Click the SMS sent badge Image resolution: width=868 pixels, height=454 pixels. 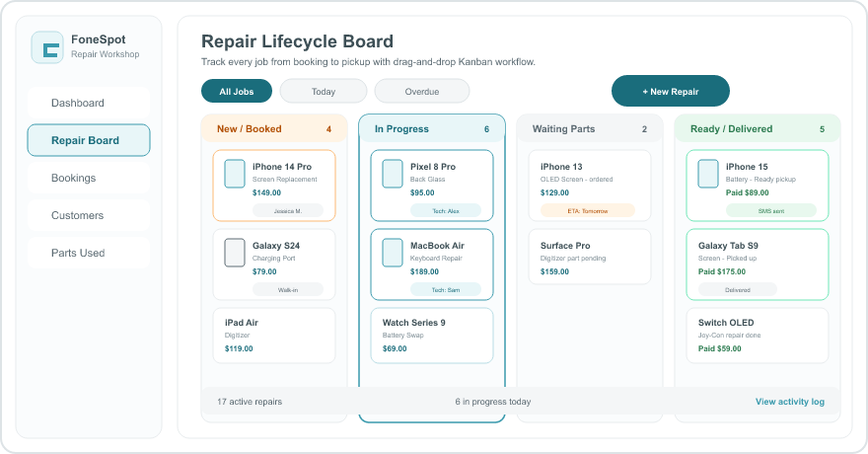click(771, 211)
